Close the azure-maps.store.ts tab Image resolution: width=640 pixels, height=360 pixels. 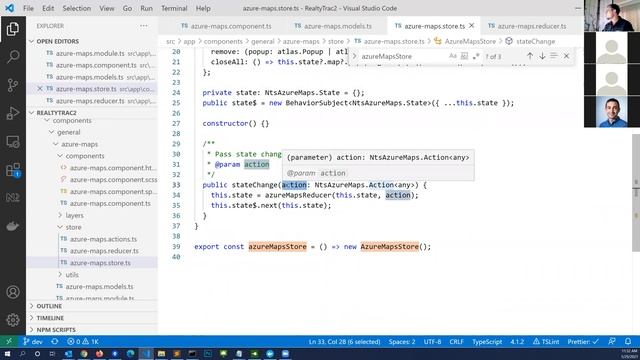(x=472, y=26)
